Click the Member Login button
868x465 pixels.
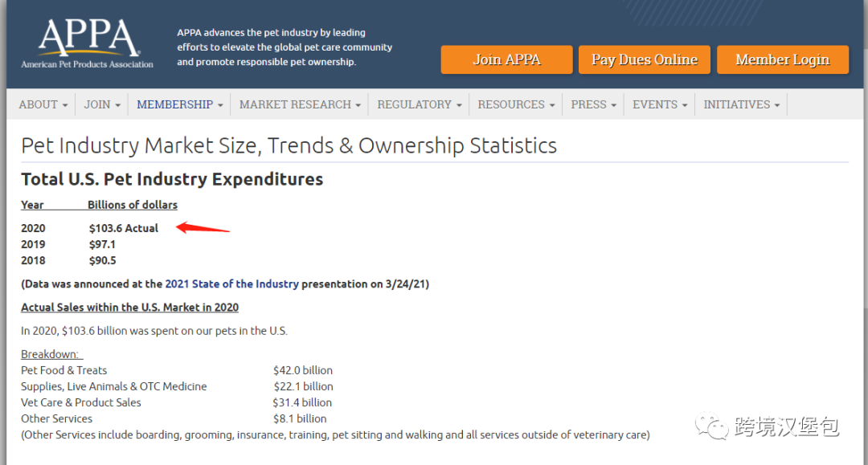(x=782, y=60)
